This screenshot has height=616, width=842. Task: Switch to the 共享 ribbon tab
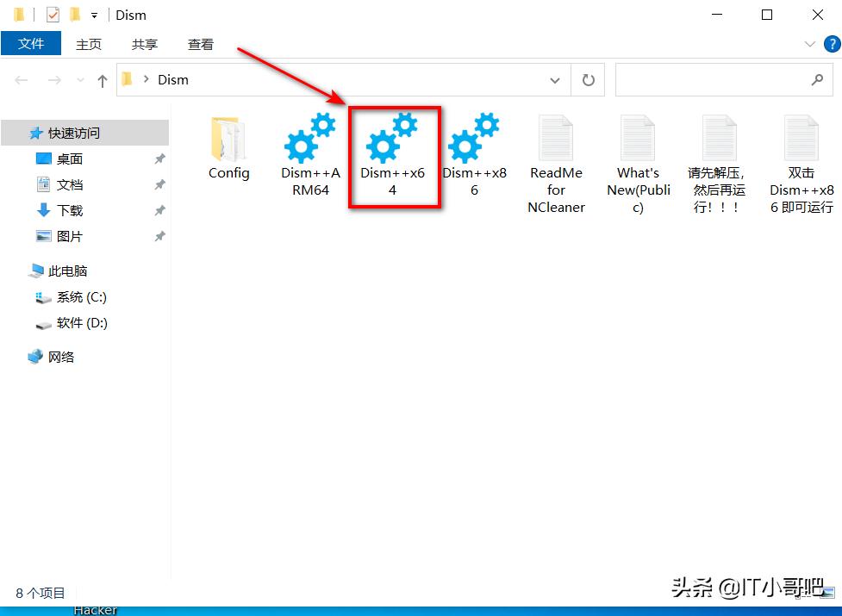[145, 44]
